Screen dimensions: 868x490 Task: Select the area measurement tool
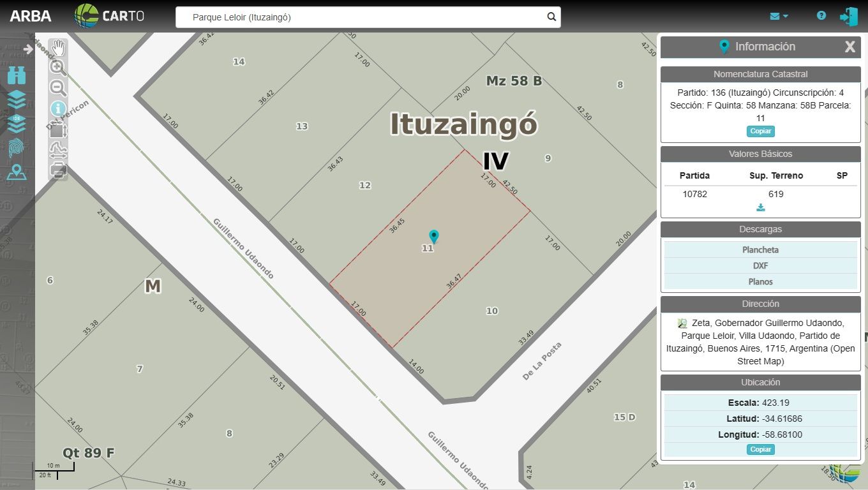58,131
